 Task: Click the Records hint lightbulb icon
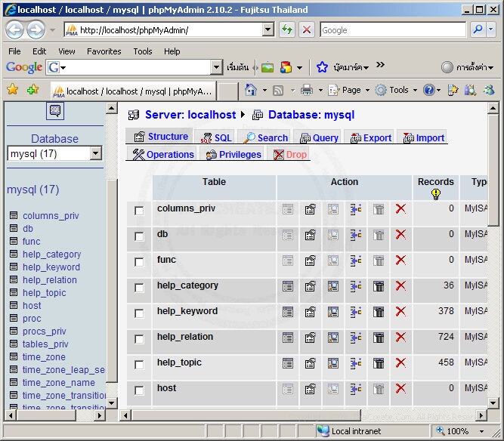(x=435, y=193)
